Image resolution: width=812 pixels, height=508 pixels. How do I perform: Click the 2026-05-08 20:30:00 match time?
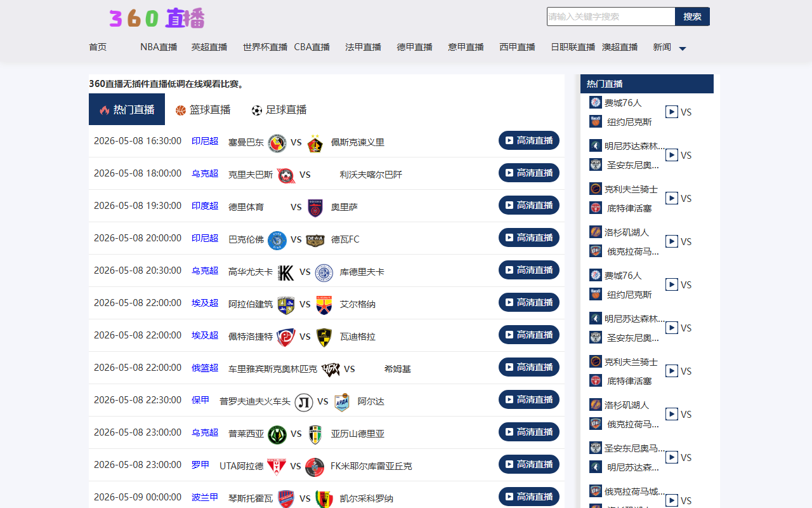click(x=138, y=270)
